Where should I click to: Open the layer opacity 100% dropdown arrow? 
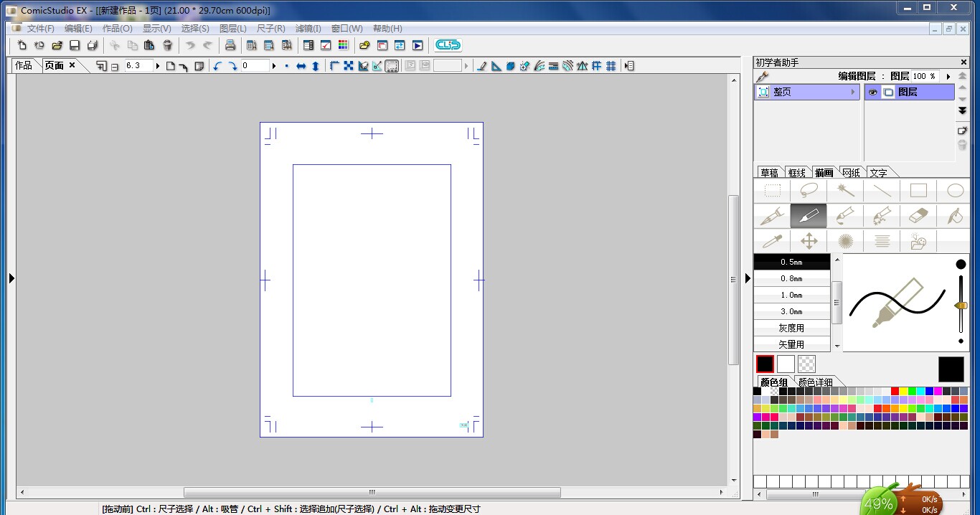click(x=948, y=76)
